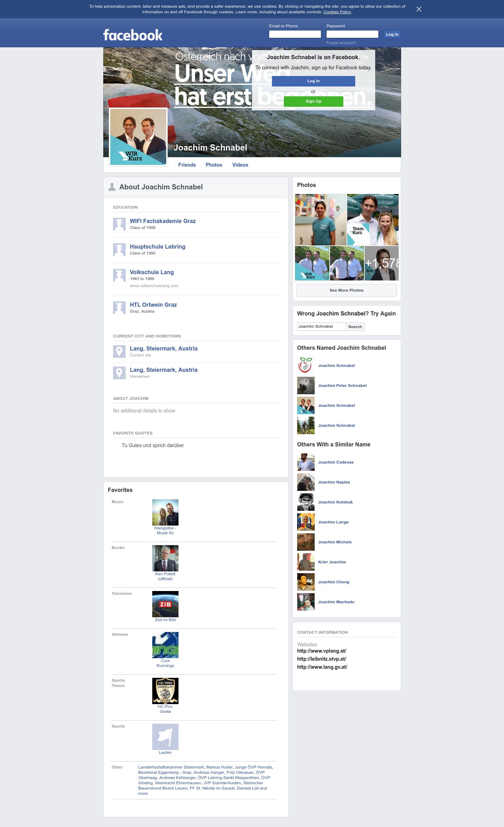Open WIFI Fachakademie Graz link
This screenshot has height=827, width=504.
(x=163, y=221)
